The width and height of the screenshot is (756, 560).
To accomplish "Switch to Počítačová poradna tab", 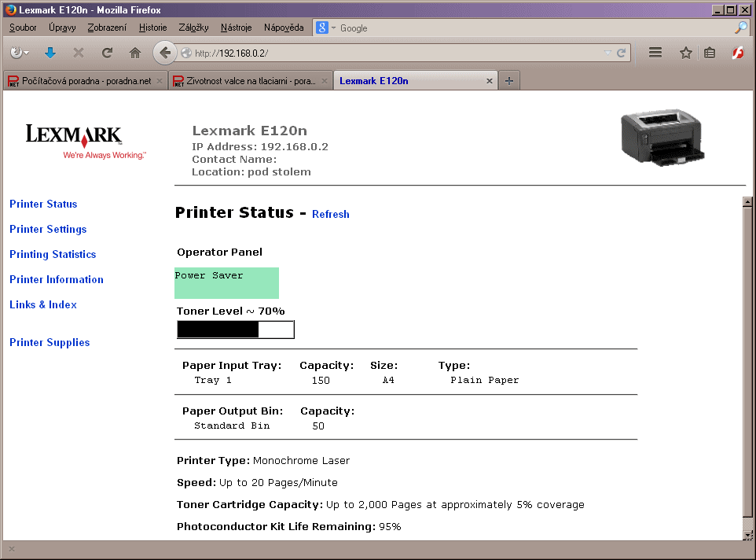I will [86, 81].
